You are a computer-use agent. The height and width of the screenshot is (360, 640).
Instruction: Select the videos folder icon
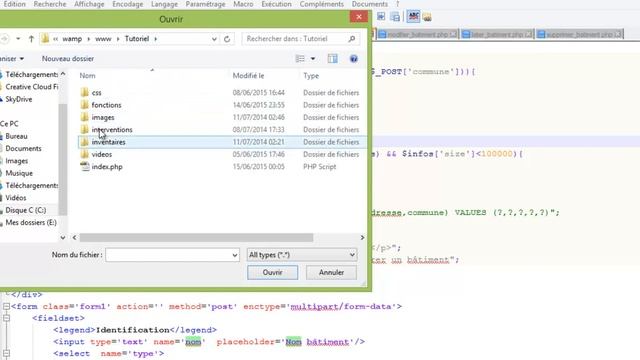point(84,154)
